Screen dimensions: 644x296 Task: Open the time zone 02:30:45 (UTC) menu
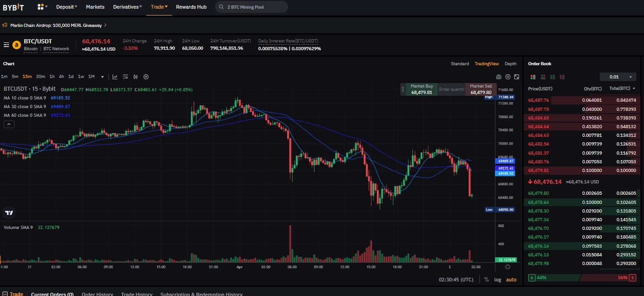click(456, 280)
